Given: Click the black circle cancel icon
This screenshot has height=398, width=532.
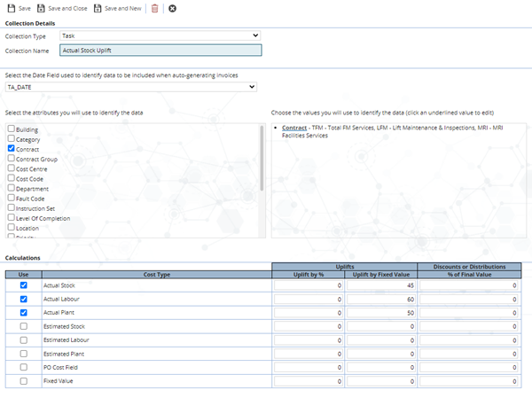Looking at the screenshot, I should click(172, 8).
